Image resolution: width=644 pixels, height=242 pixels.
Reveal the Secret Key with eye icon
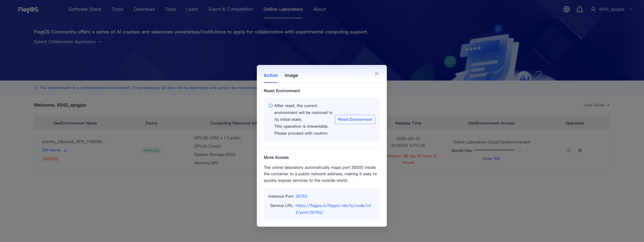point(519,150)
